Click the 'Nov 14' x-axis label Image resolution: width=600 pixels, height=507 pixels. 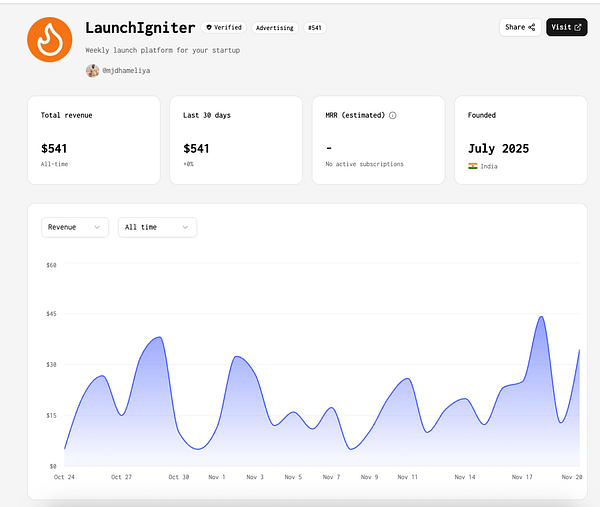pos(465,477)
